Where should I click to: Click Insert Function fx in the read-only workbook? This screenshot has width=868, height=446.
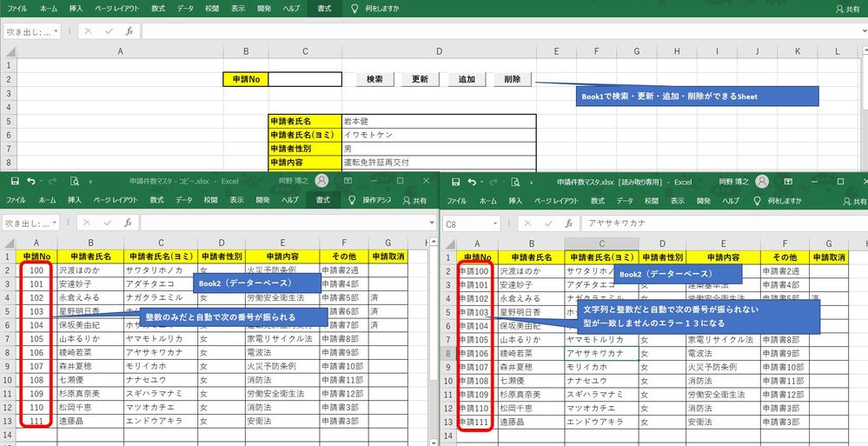click(568, 223)
